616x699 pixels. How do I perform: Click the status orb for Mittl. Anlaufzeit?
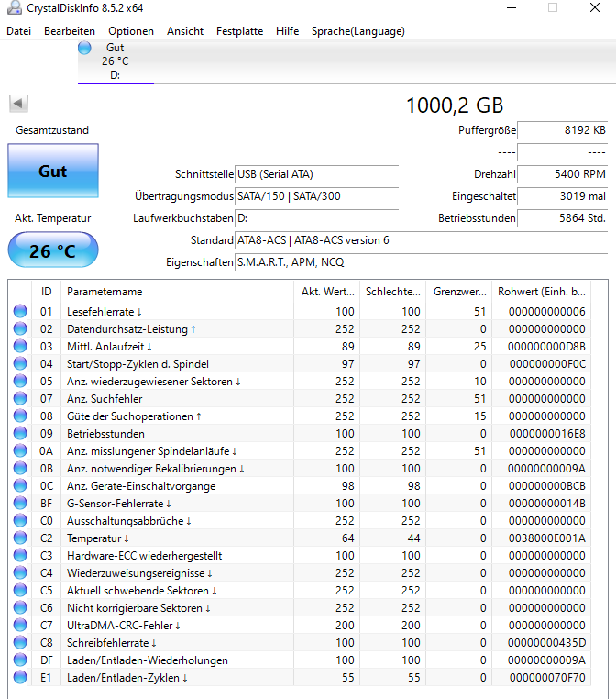point(20,346)
